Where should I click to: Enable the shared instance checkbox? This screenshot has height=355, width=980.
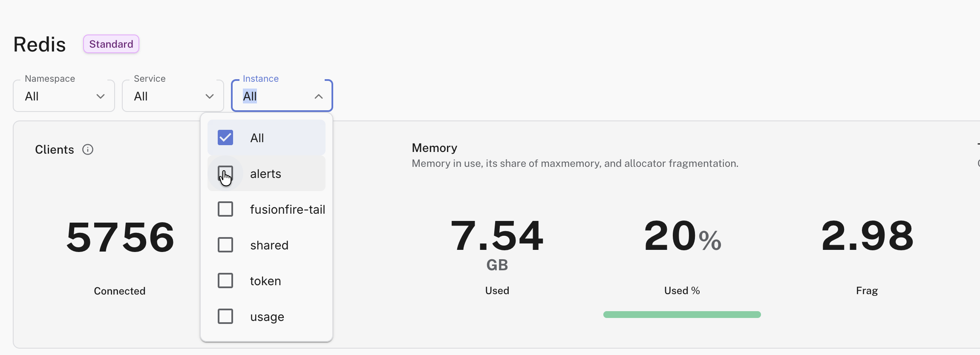tap(225, 245)
